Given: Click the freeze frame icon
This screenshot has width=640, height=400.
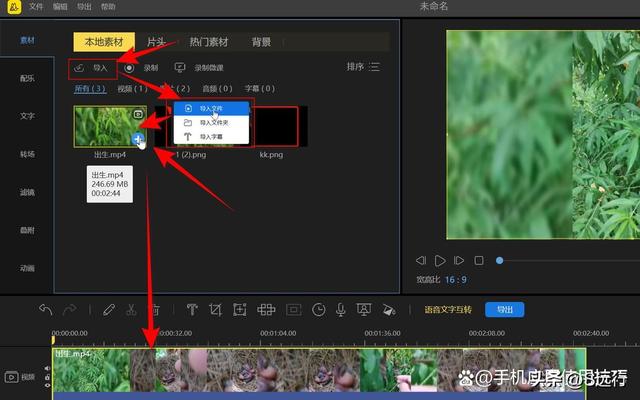Looking at the screenshot, I should pos(293,310).
